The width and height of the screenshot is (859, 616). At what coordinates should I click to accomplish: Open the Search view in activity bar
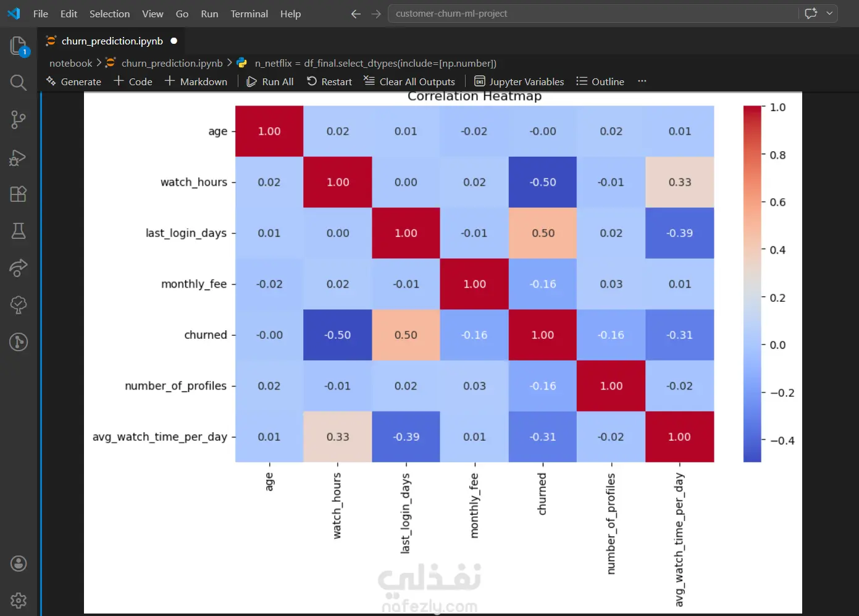[19, 83]
